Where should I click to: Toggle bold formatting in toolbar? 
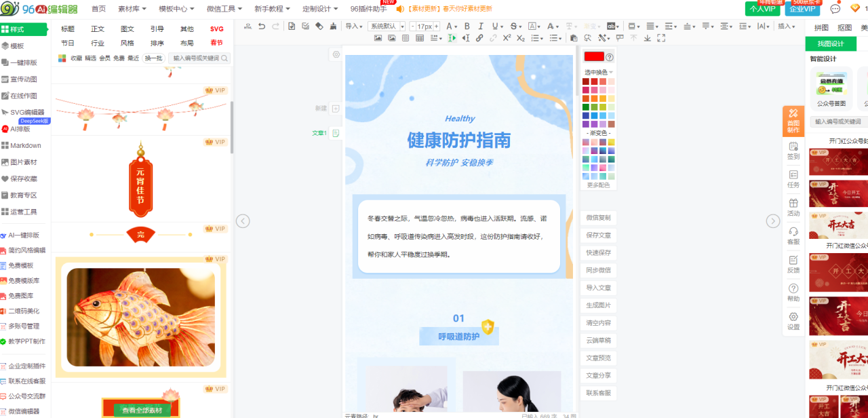[x=467, y=26]
